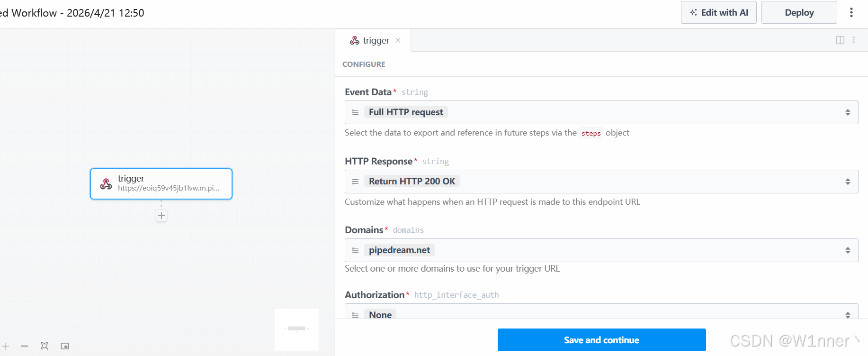Open the three-dot workflow options menu
Screen dimensions: 868x356
[851, 12]
